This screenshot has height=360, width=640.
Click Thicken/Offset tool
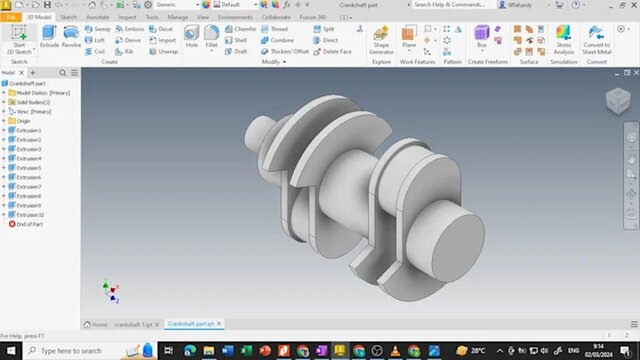[x=285, y=51]
